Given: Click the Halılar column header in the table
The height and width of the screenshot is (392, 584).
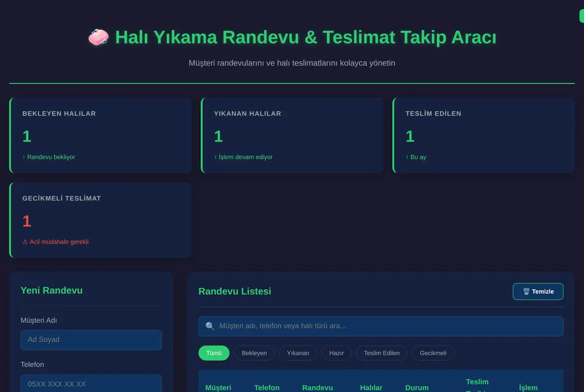Looking at the screenshot, I should click(371, 388).
